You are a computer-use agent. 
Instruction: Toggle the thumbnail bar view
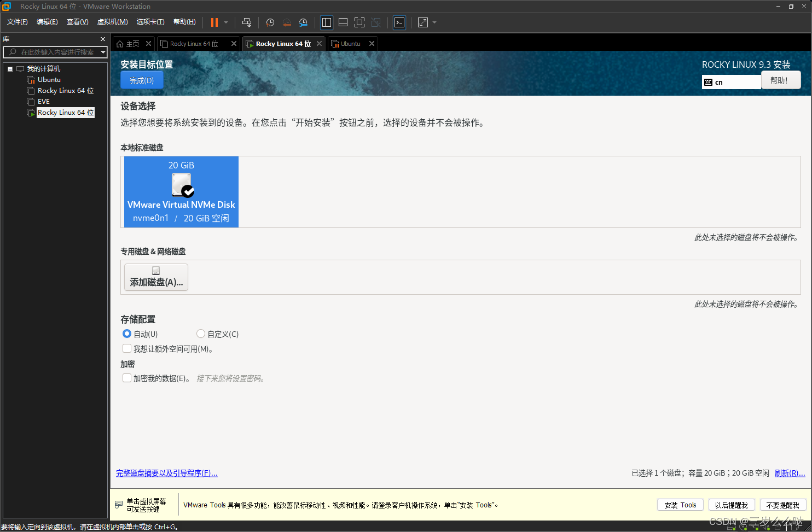click(343, 22)
